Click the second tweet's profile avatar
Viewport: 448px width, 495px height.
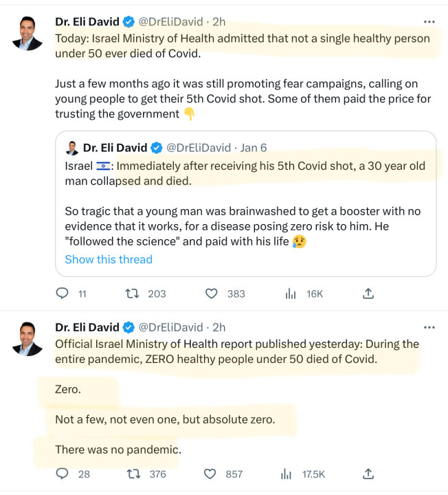click(x=27, y=338)
